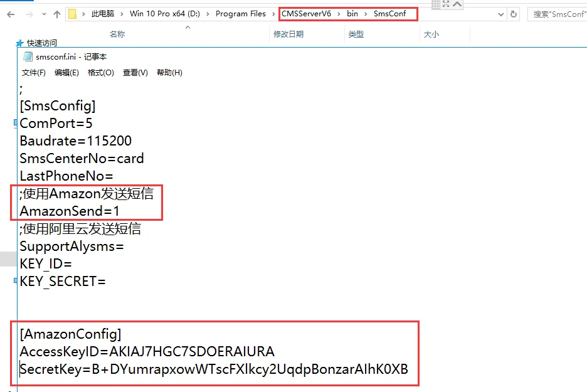This screenshot has width=587, height=392.
Task: Click the ;使用Amazon发送短信 comment line
Action: [x=87, y=194]
